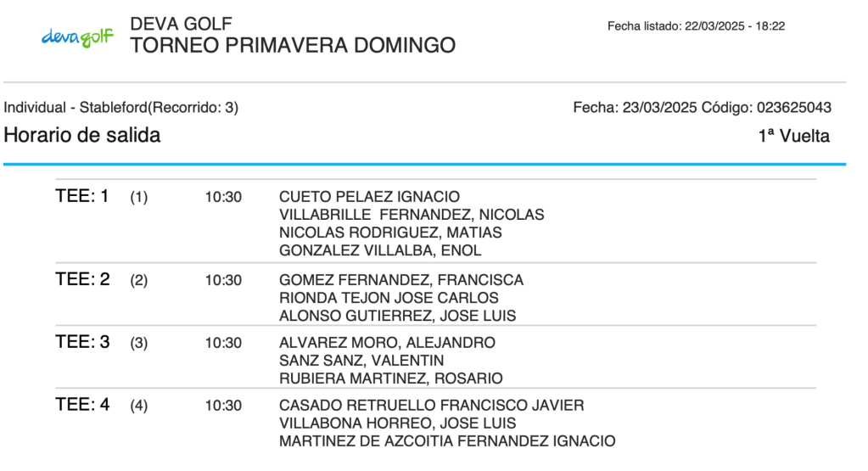The image size is (868, 471).
Task: Click the Individual - Stableford format text
Action: click(x=121, y=108)
